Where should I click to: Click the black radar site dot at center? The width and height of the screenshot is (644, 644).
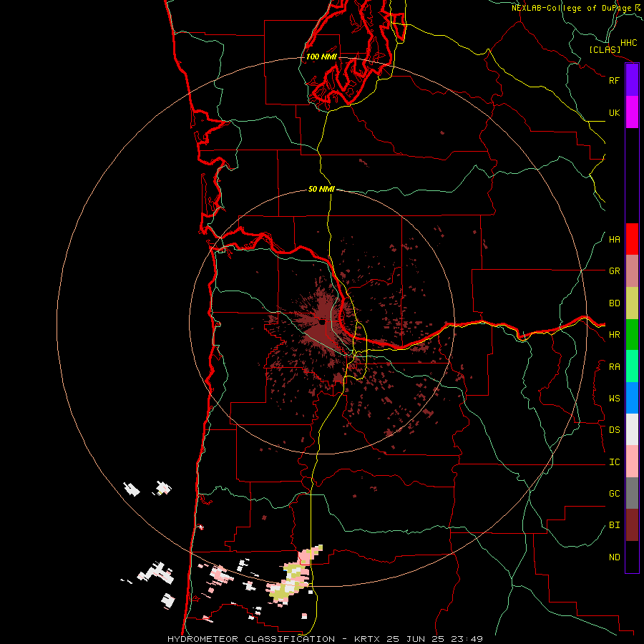point(323,323)
